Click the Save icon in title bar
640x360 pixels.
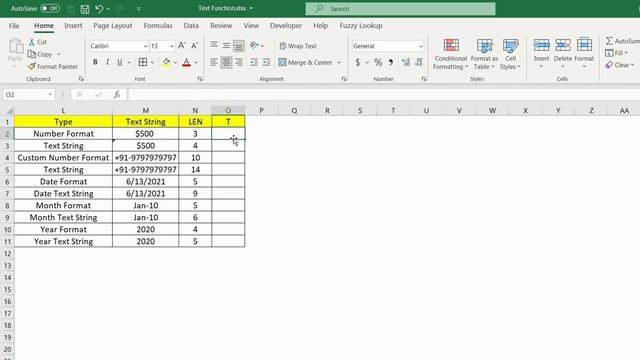point(85,9)
